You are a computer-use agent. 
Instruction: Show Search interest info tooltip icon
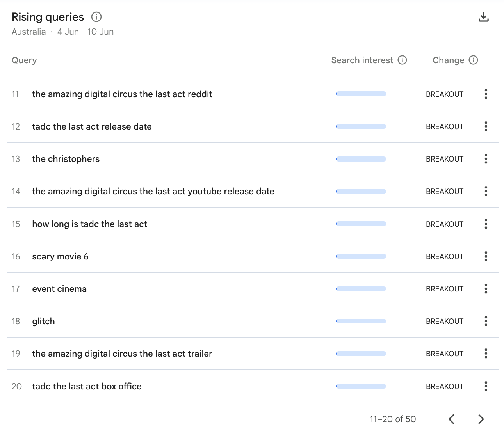click(402, 60)
